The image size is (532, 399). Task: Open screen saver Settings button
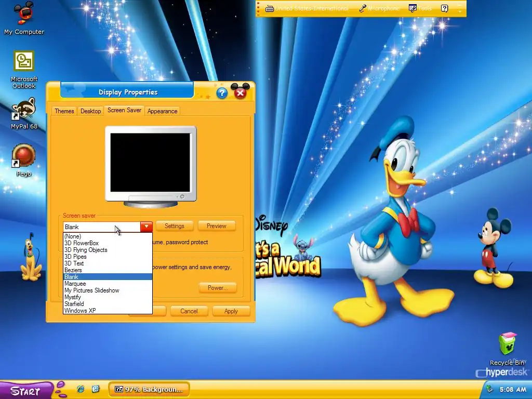coord(175,226)
